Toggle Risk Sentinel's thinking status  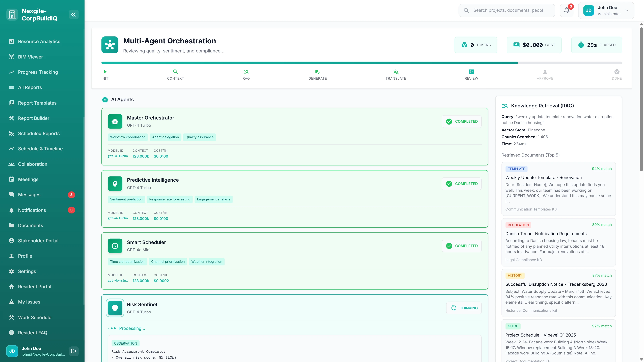pos(464,308)
